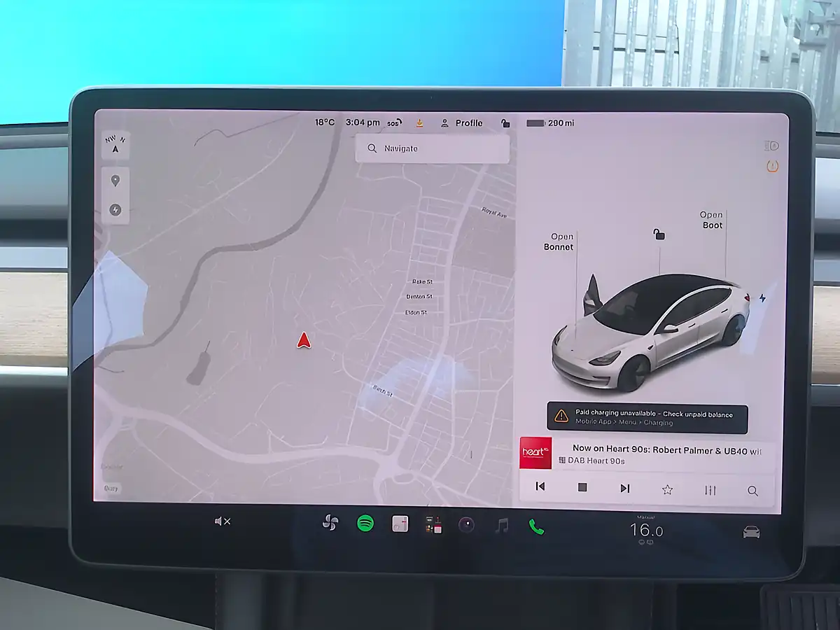Viewport: 840px width, 630px height.
Task: Open the multicolored app icon in the dock
Action: coord(433,525)
